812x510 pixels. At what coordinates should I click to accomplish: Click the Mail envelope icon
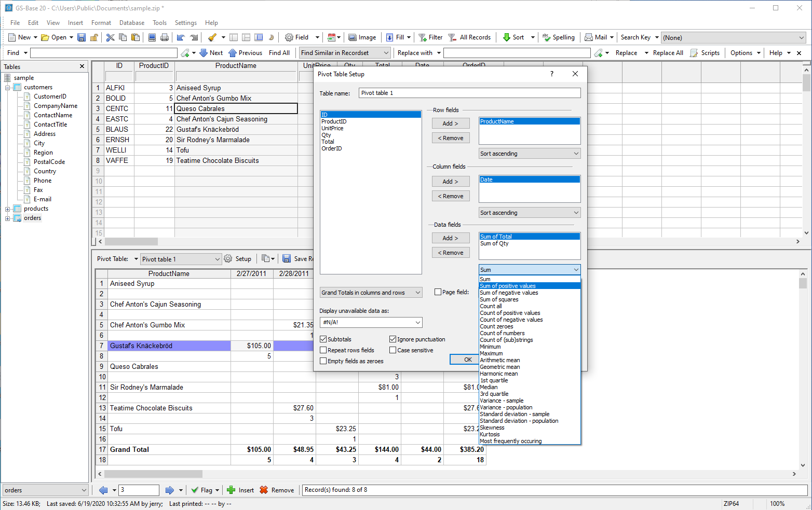(x=589, y=37)
